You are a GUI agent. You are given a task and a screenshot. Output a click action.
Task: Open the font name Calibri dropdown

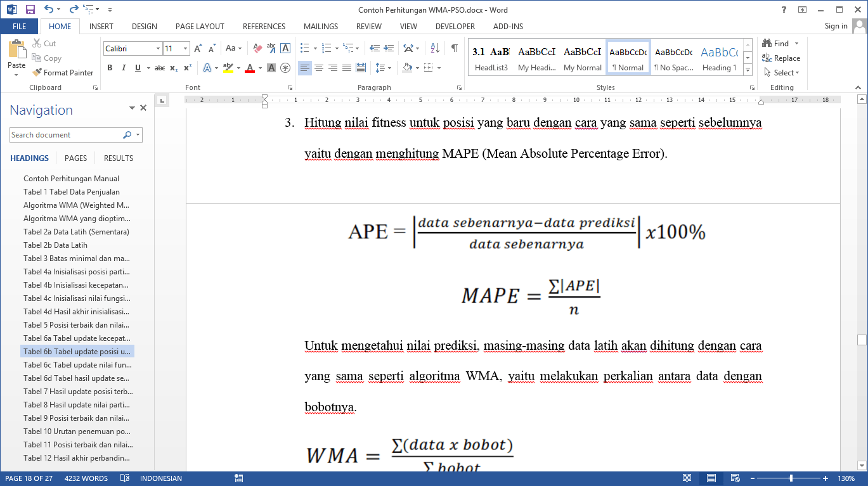(158, 49)
